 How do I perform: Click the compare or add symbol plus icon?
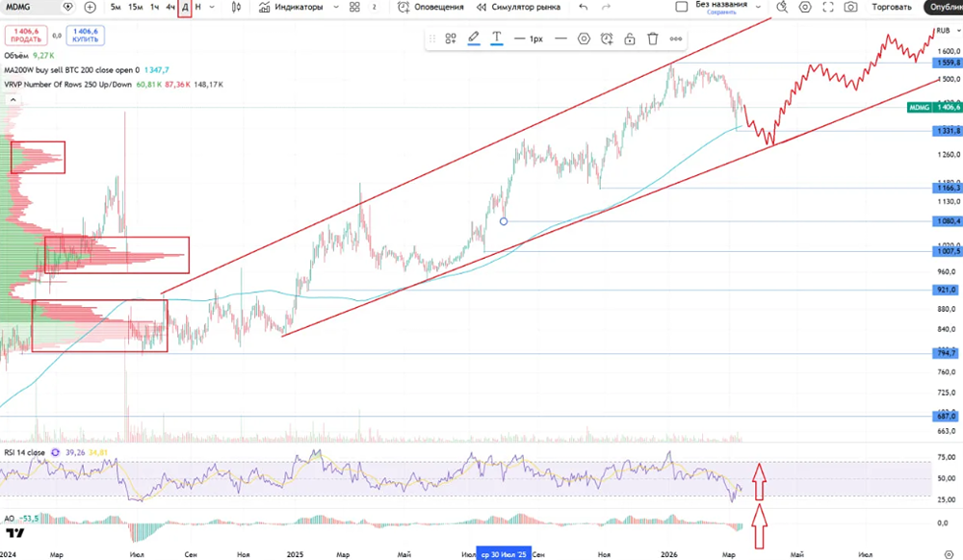[90, 8]
